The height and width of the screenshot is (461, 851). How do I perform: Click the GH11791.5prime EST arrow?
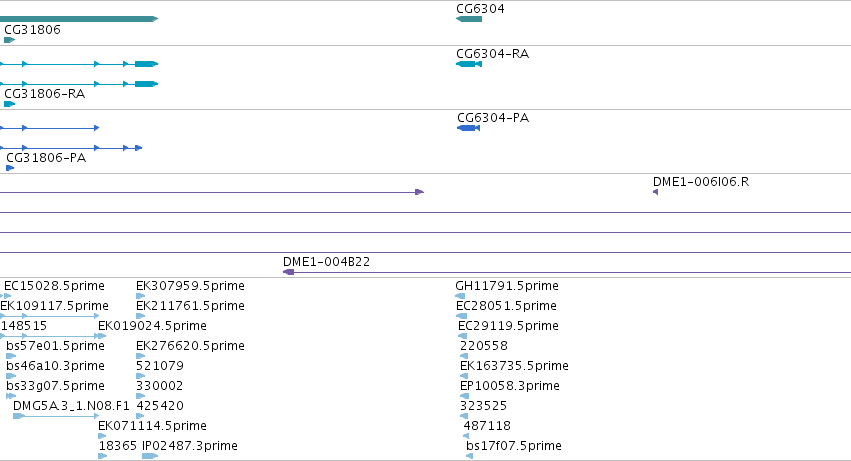point(460,296)
